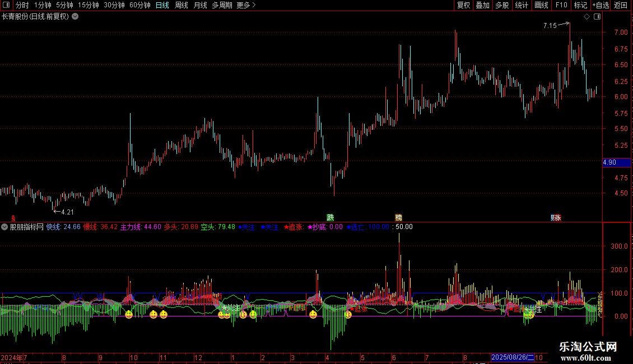
Task: Click the 多头: 20.89 indicator value
Action: [181, 227]
